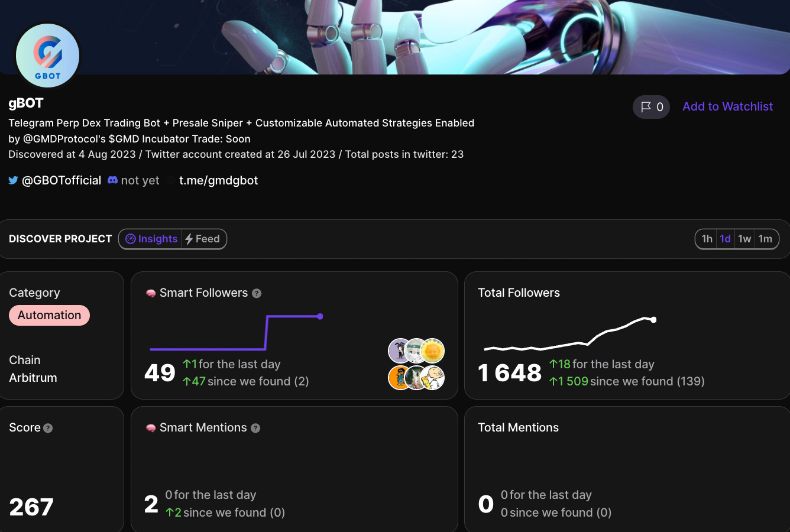790x532 pixels.
Task: Click the total followers count 1 648
Action: pos(510,372)
